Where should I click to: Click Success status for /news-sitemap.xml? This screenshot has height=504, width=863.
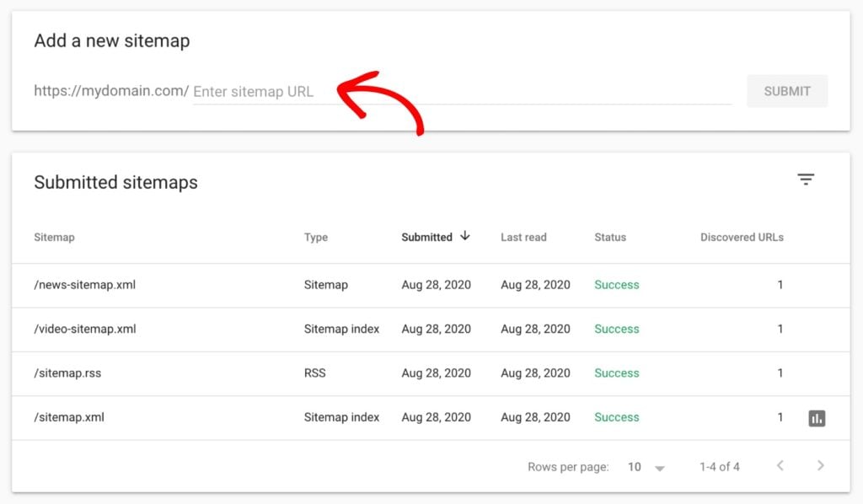616,285
